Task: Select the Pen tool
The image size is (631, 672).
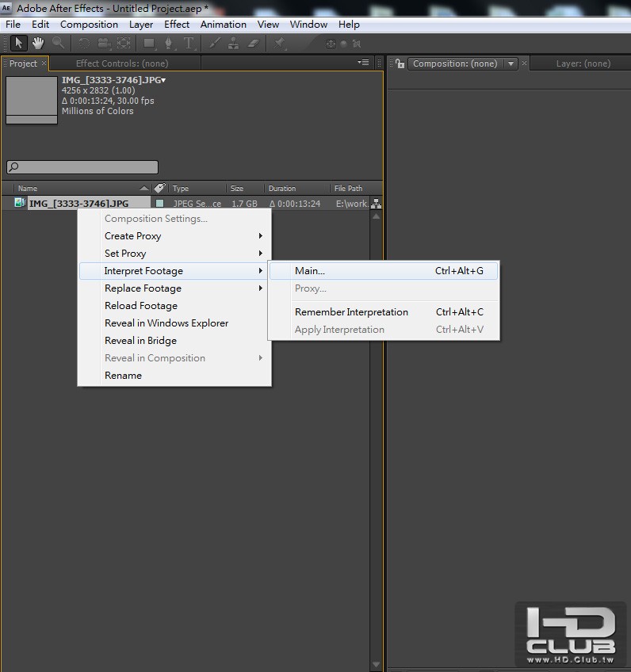Action: pyautogui.click(x=169, y=44)
